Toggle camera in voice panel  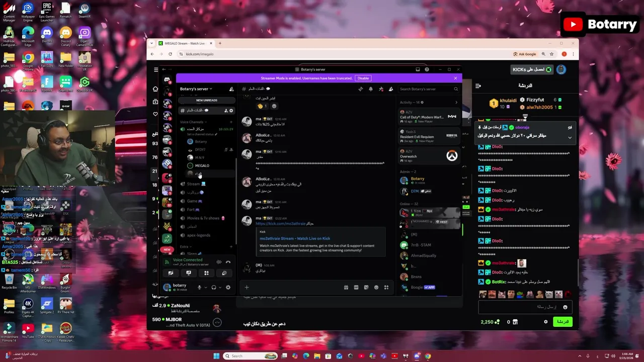pyautogui.click(x=171, y=273)
